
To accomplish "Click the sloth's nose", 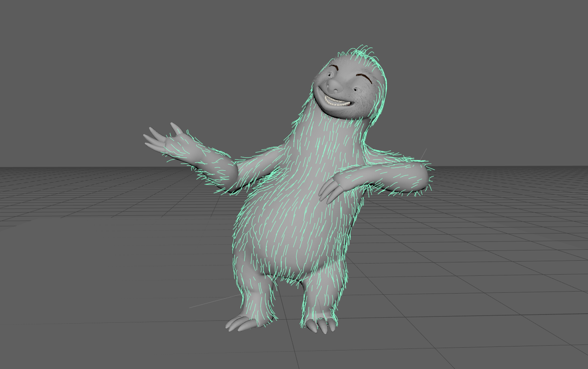I will pos(334,85).
